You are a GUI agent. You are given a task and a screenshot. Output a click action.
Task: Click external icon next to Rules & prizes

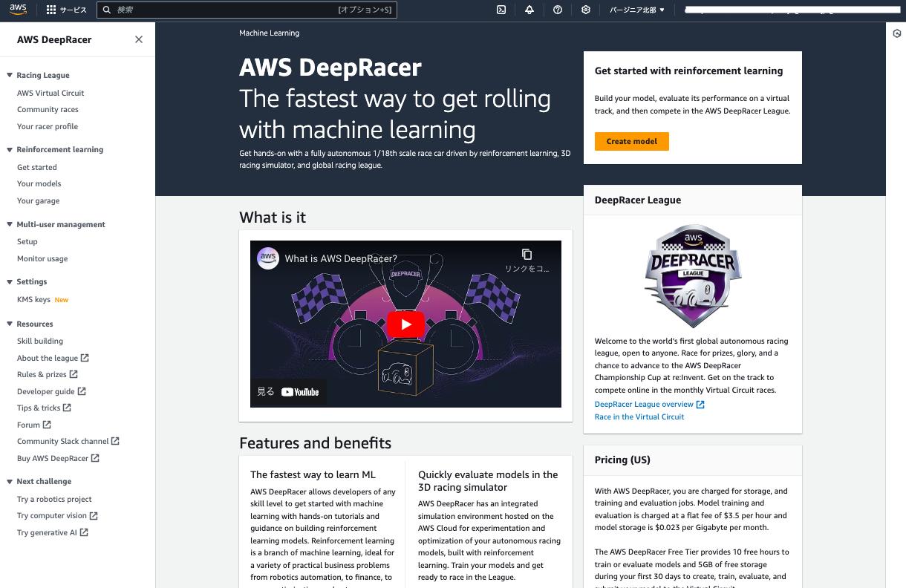tap(74, 374)
